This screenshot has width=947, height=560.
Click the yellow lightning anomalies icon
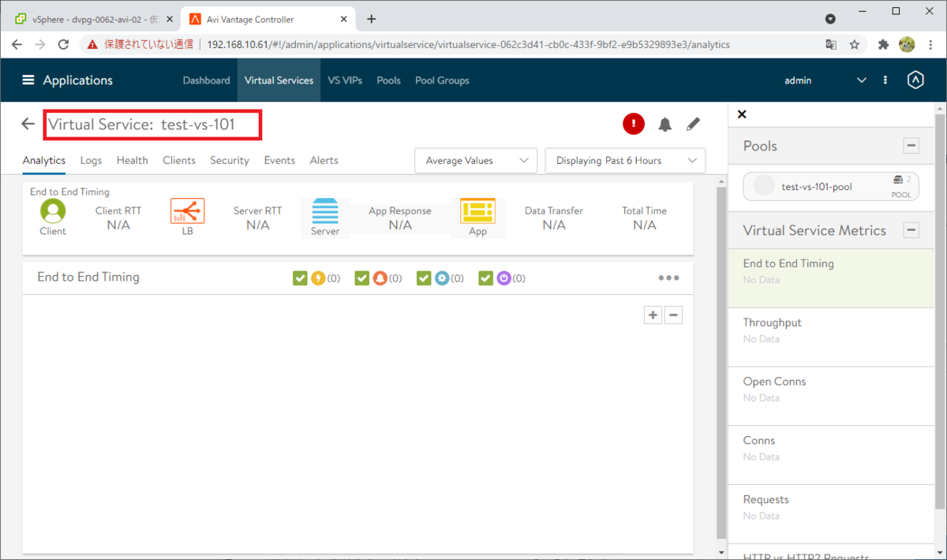pos(318,278)
